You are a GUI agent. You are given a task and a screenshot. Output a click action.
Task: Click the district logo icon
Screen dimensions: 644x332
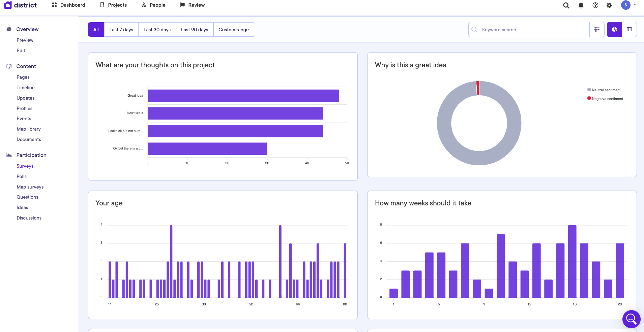pos(8,5)
